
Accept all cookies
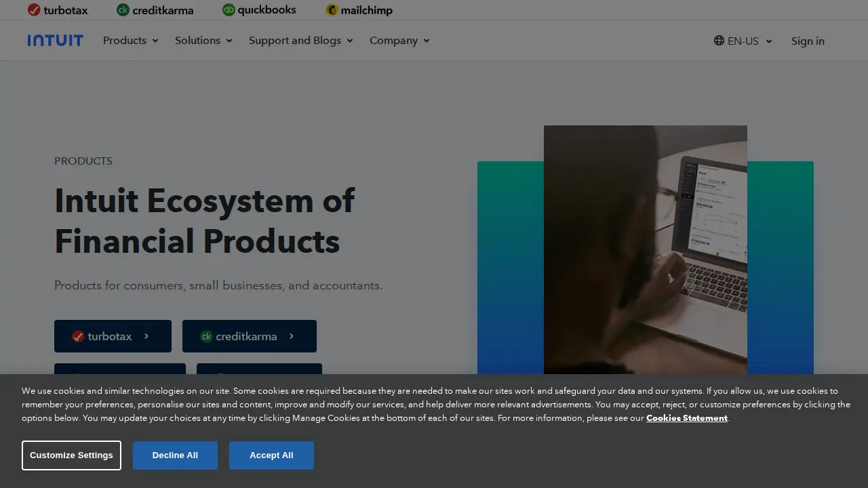pyautogui.click(x=271, y=455)
